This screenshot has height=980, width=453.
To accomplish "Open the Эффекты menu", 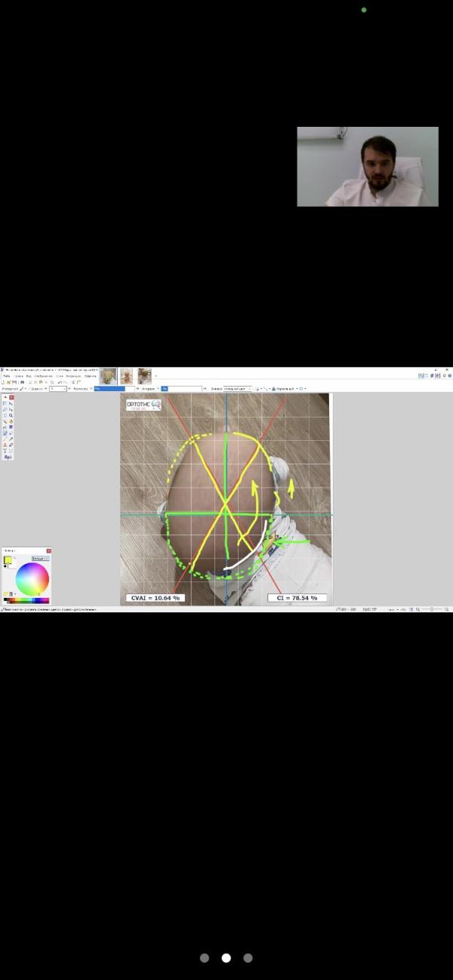I will tap(90, 376).
